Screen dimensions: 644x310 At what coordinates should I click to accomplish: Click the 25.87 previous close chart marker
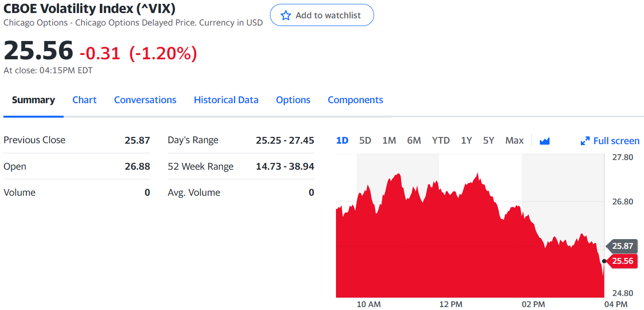[x=621, y=246]
